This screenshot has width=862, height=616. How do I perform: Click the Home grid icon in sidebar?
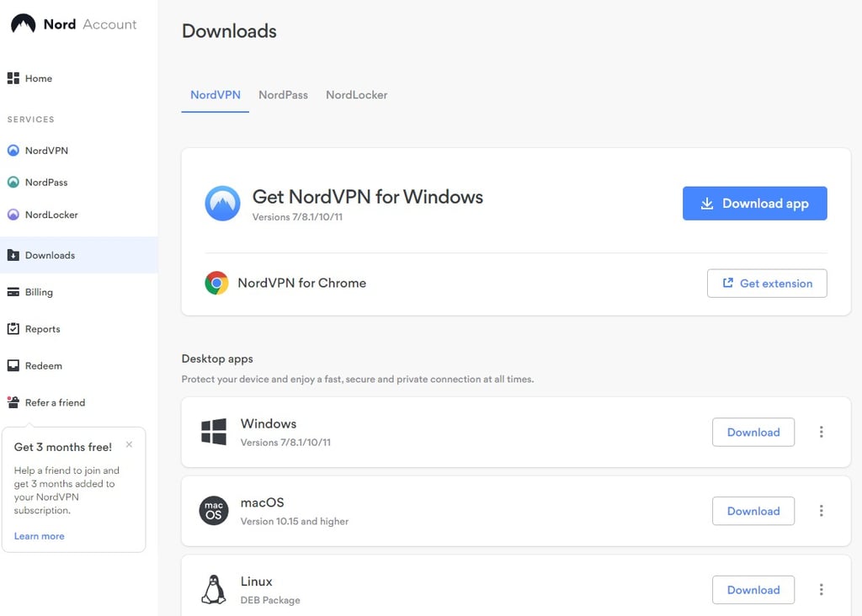13,78
